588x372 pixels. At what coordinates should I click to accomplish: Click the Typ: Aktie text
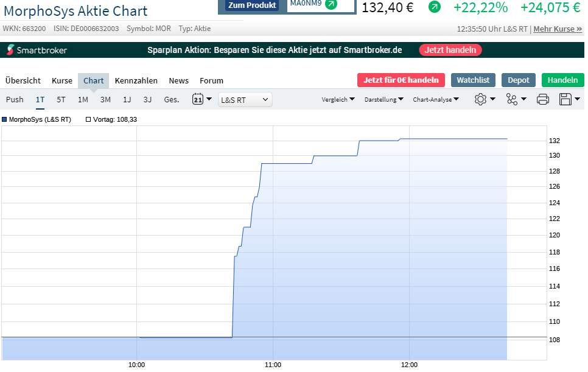pyautogui.click(x=195, y=29)
